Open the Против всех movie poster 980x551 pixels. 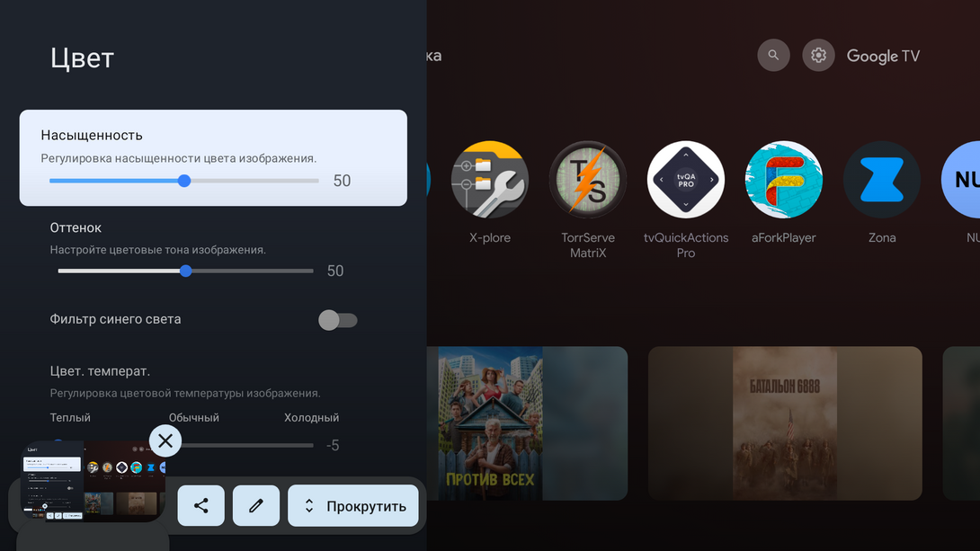pyautogui.click(x=490, y=422)
